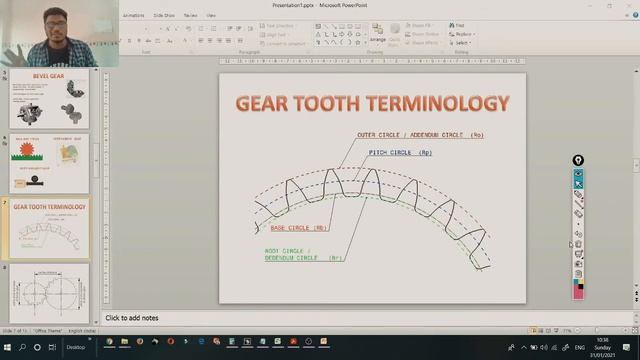Select the arrow cursor tool in annotation toolbar
Image resolution: width=640 pixels, height=360 pixels.
click(x=578, y=184)
